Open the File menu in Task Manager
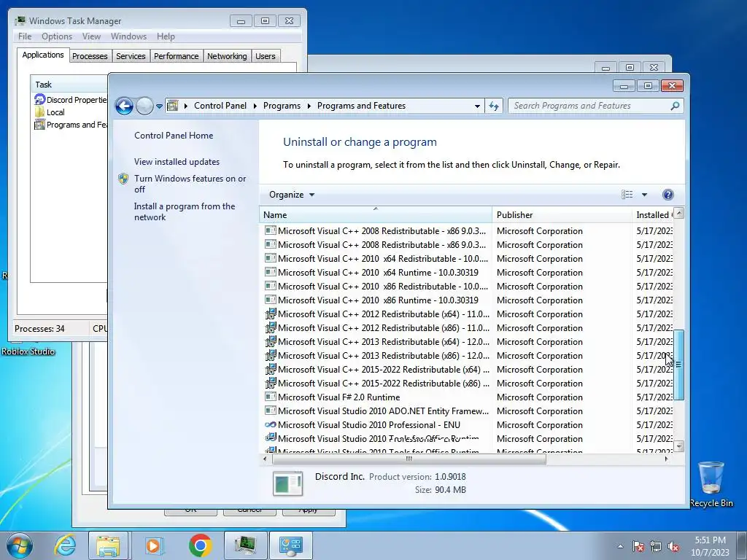 coord(25,36)
